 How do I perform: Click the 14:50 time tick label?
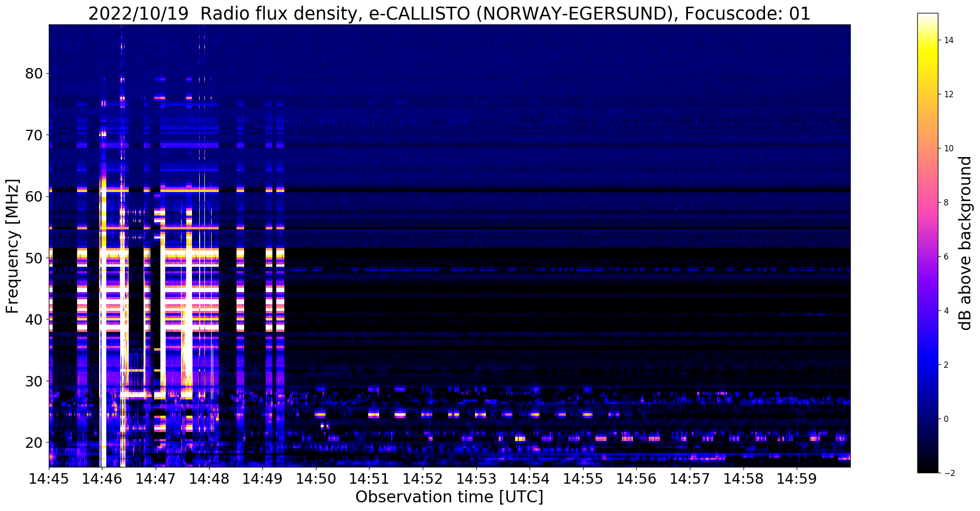[316, 478]
